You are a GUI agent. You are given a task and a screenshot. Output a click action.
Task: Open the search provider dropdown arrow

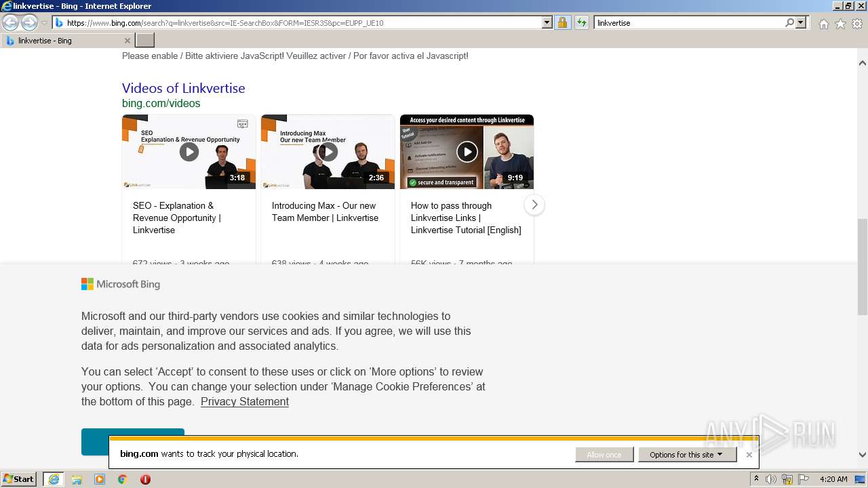802,22
